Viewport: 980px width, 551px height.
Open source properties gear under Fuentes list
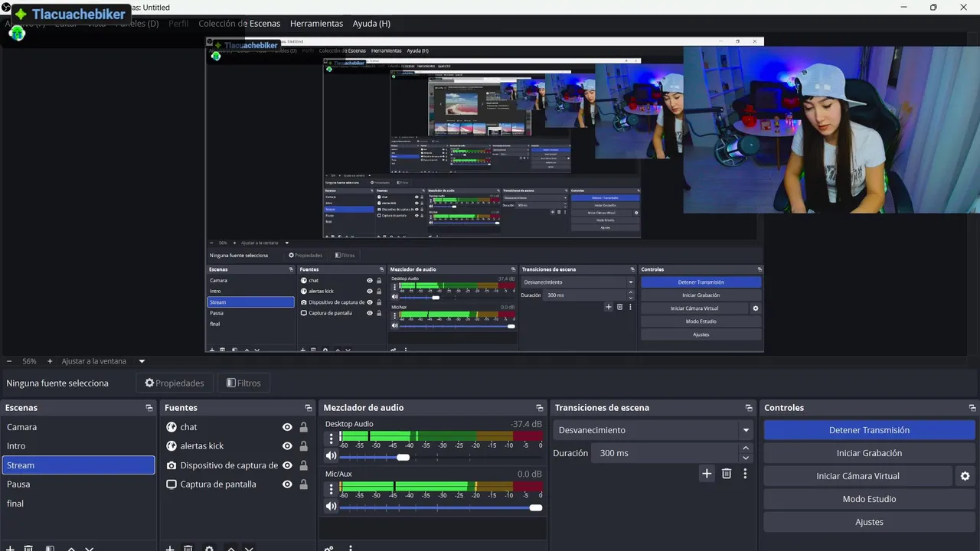[x=209, y=548]
